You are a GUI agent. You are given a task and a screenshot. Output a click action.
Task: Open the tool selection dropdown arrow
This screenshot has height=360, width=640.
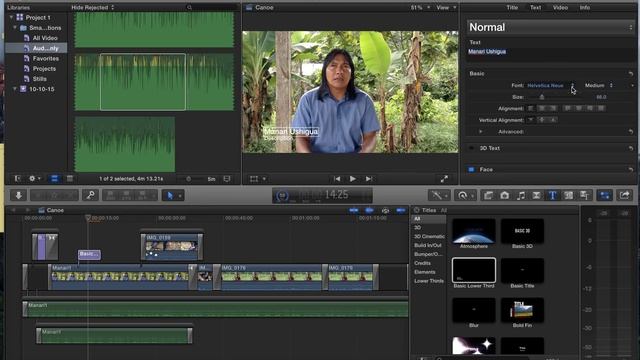(x=180, y=196)
